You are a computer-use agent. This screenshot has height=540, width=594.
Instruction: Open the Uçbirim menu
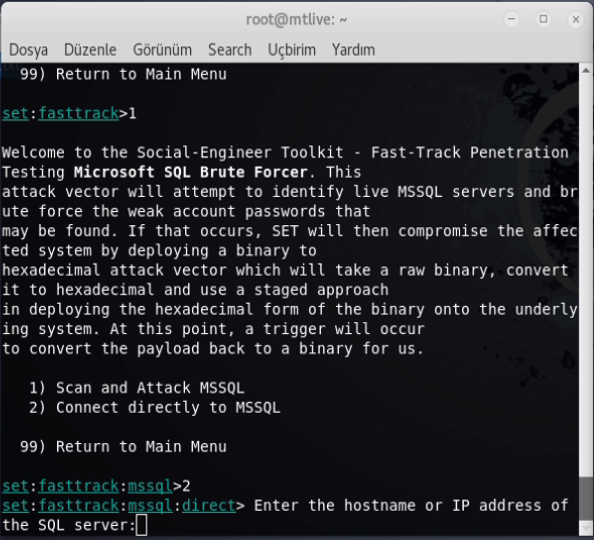click(292, 50)
